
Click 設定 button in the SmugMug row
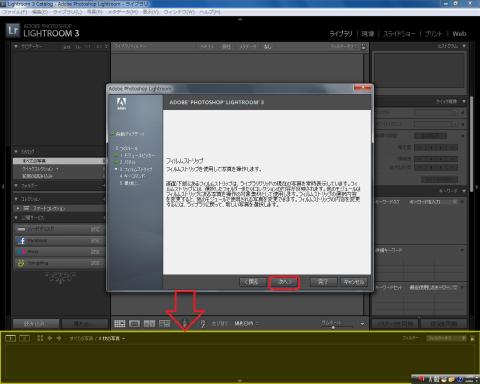95,263
